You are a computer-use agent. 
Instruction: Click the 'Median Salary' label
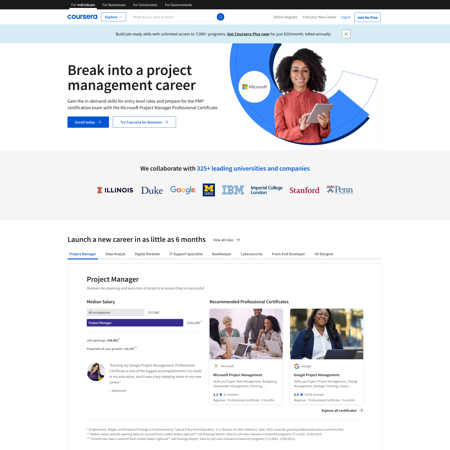pos(101,302)
